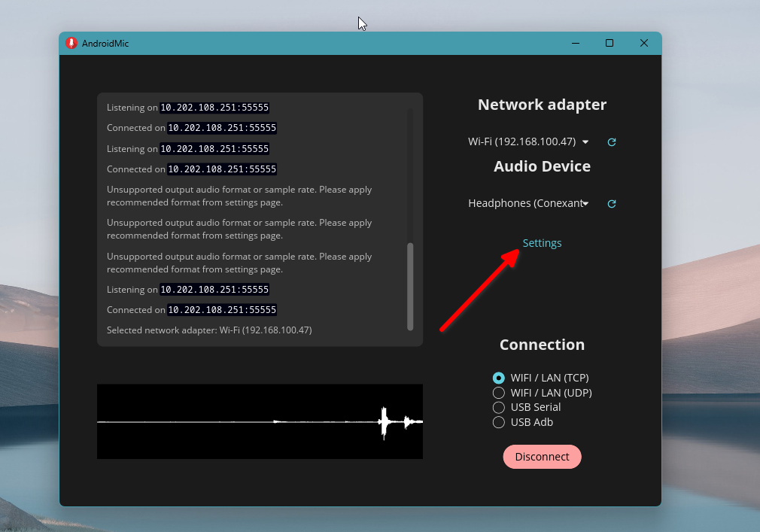Click the Disconnect button
This screenshot has width=760, height=532.
(x=542, y=457)
